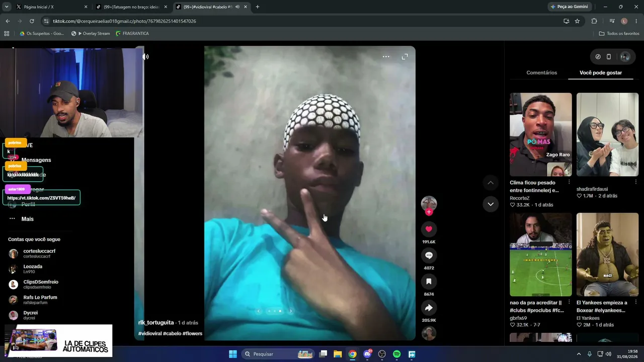Open the Os Suspeitos bookmark
This screenshot has height=362, width=644.
(x=42, y=34)
